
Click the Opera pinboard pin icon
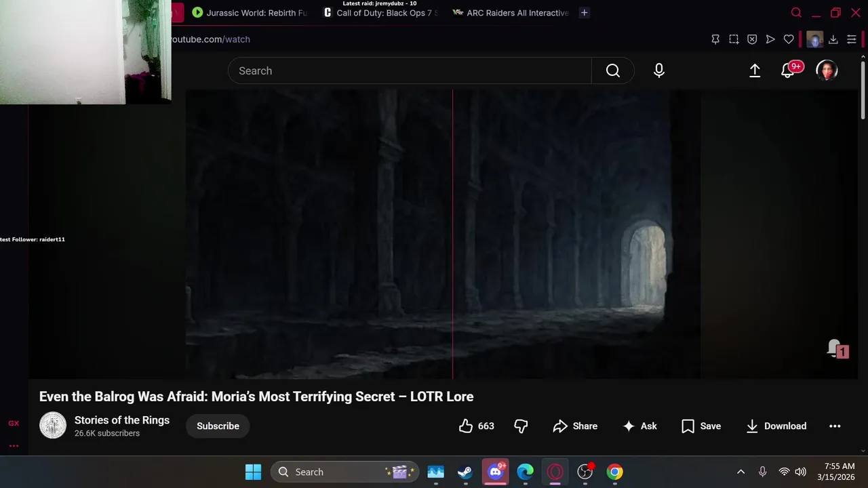(715, 39)
